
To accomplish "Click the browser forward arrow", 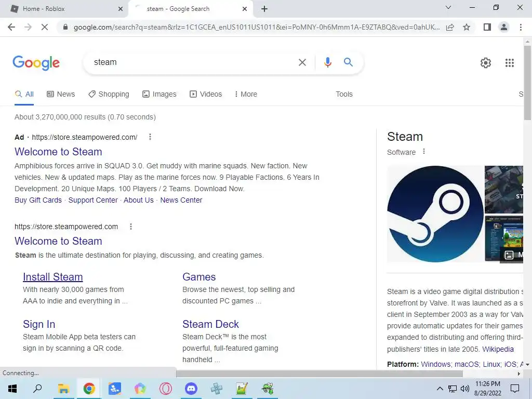I will click(28, 27).
